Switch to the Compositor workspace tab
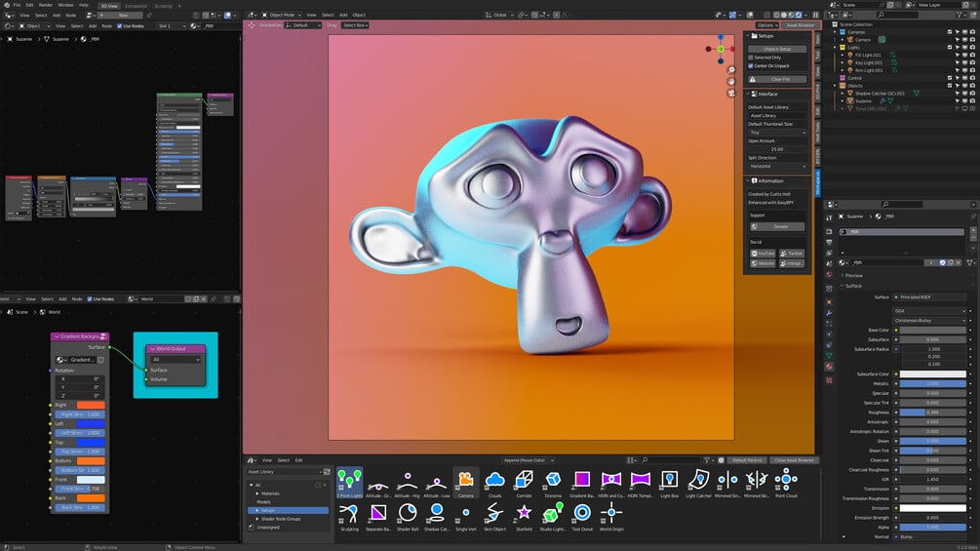 [x=136, y=6]
